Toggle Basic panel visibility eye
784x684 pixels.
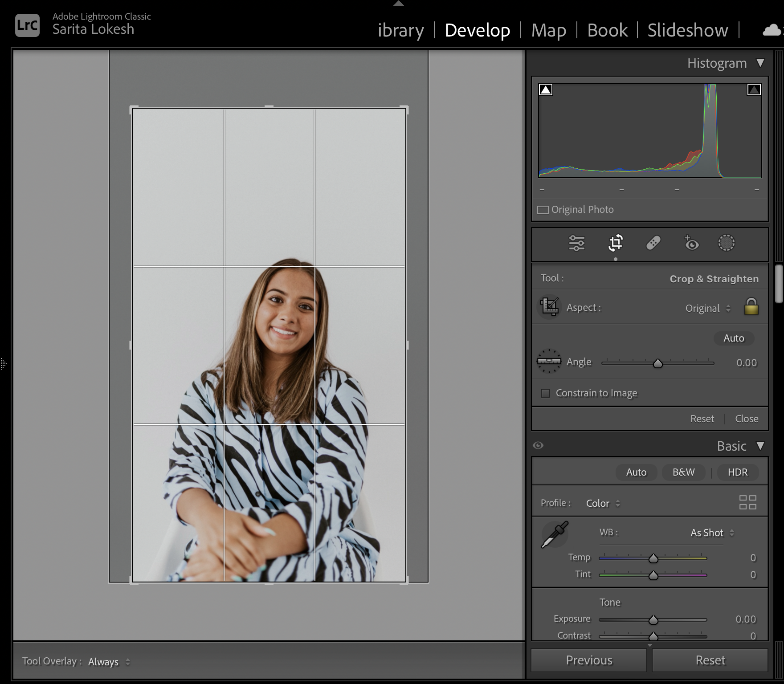(538, 446)
